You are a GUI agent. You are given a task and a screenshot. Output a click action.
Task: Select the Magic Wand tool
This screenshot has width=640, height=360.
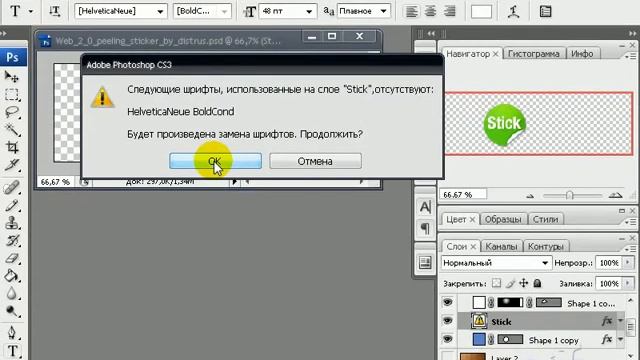coord(12,130)
